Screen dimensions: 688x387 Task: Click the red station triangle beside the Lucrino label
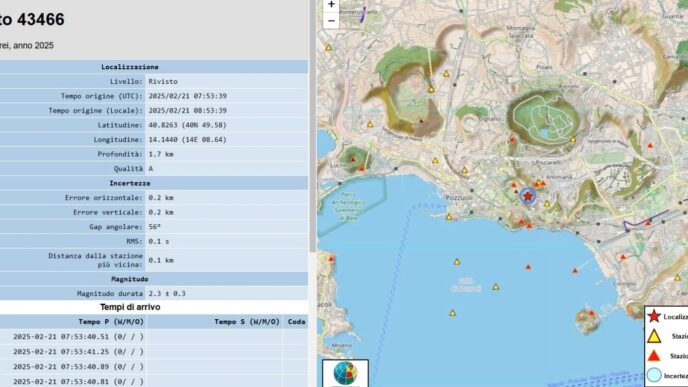coord(362,169)
